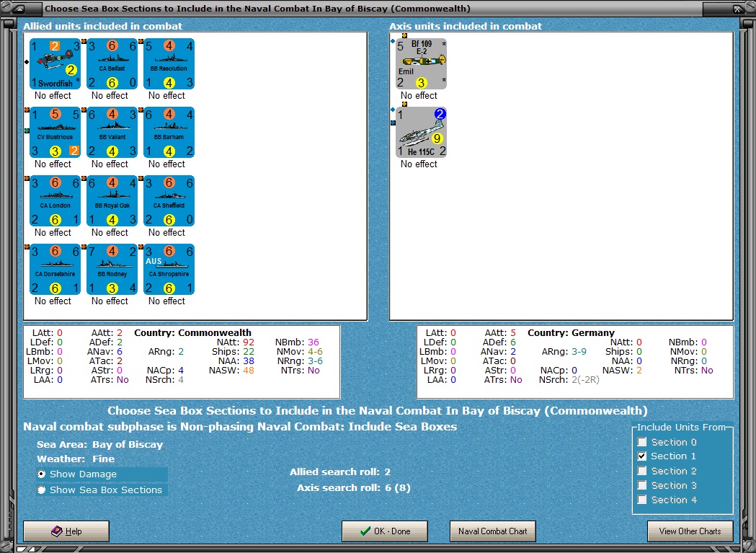Click the CA Sheffield cruiser counter
Screen dimensions: 756x553
(x=169, y=200)
